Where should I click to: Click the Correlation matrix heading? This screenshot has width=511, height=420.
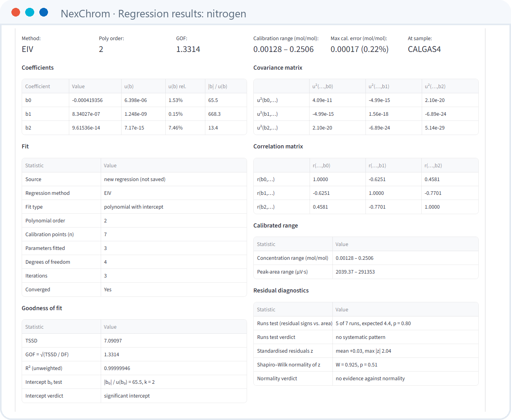tap(278, 146)
